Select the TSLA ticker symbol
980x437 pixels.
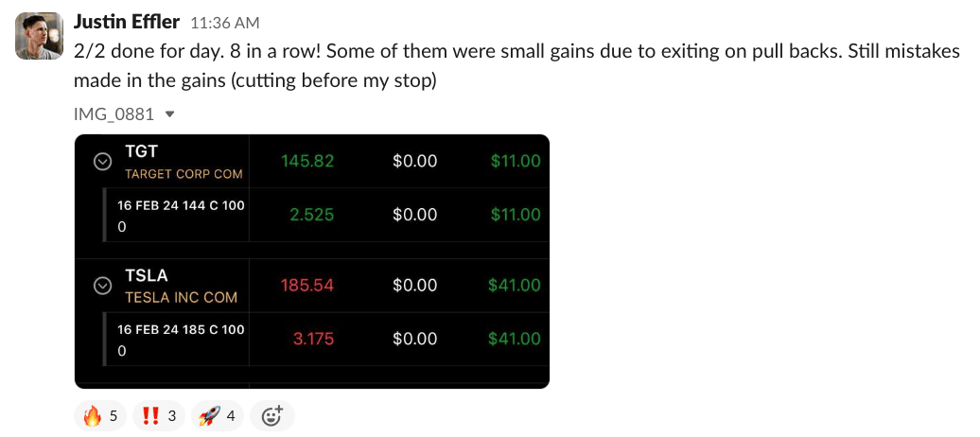point(147,275)
